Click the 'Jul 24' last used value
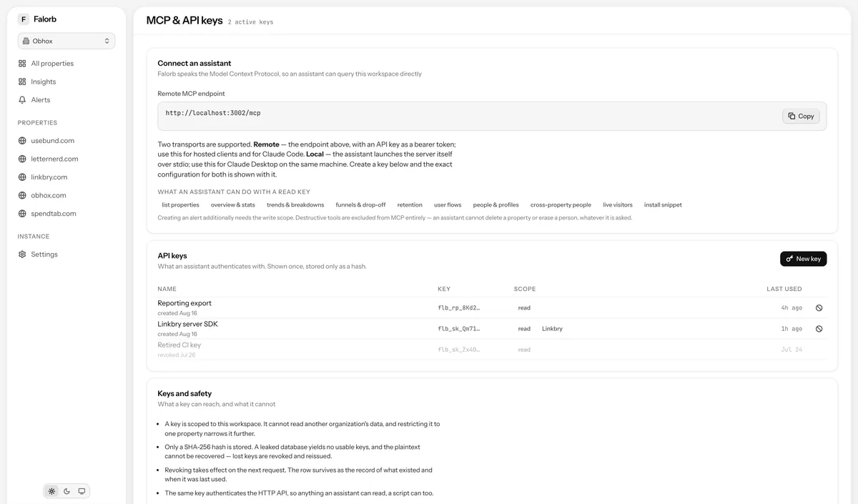Viewport: 858px width, 504px height. 792,350
